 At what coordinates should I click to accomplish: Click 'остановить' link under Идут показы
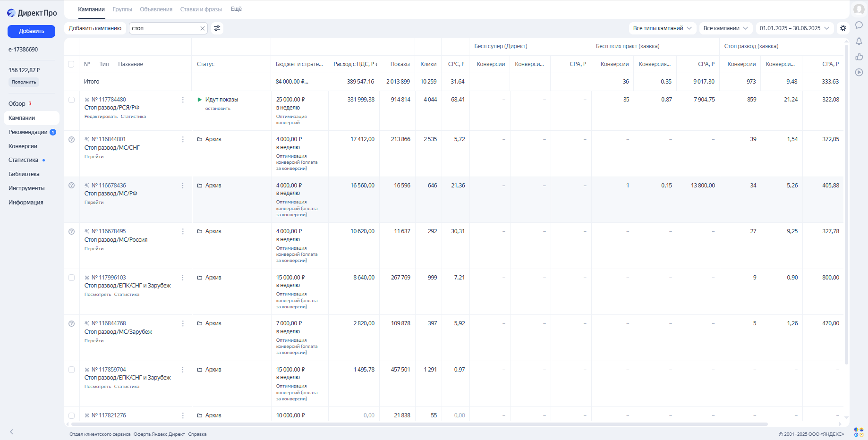pos(218,109)
